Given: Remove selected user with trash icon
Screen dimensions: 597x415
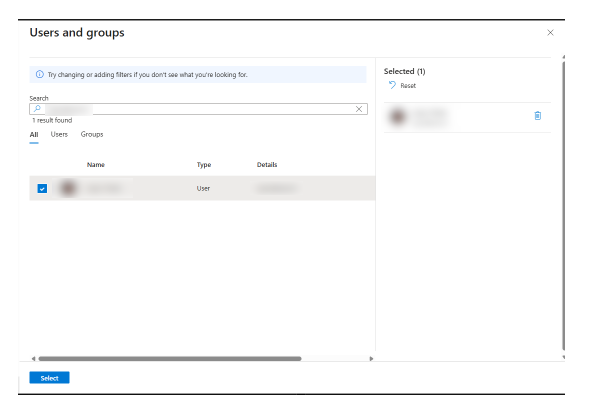Looking at the screenshot, I should click(x=538, y=116).
